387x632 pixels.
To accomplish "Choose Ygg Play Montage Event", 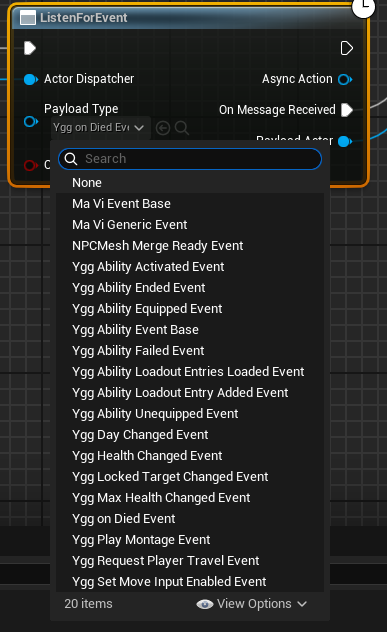I will tap(190, 539).
